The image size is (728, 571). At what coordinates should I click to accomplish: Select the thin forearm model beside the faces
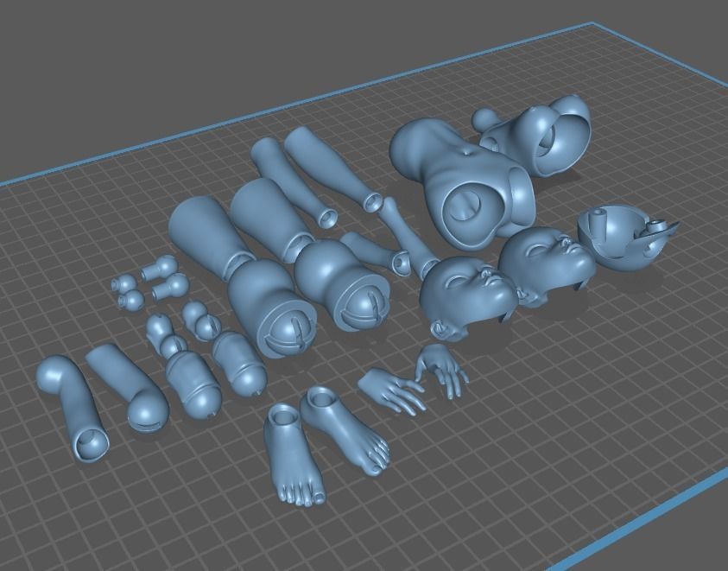(408, 237)
